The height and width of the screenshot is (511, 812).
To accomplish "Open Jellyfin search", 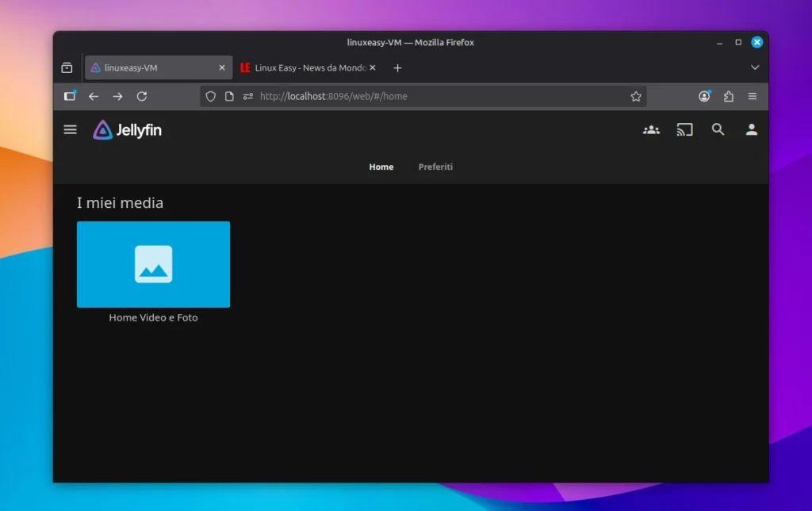I will (x=718, y=129).
